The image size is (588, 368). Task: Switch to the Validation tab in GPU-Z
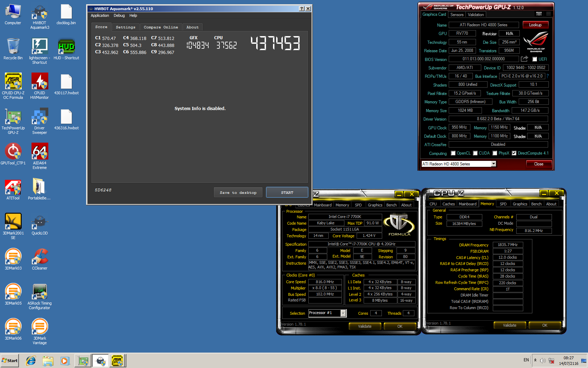click(x=476, y=15)
